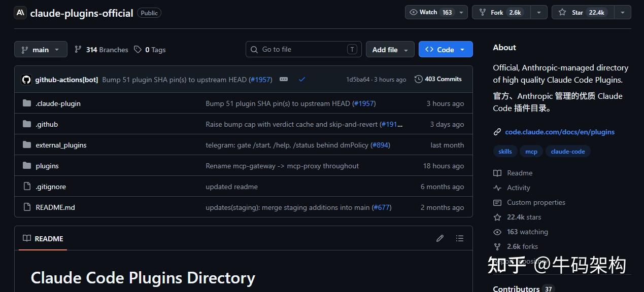Viewport: 644px width, 292px height.
Task: Click the 6 months ago timestamp for .gitignore
Action: click(x=442, y=187)
